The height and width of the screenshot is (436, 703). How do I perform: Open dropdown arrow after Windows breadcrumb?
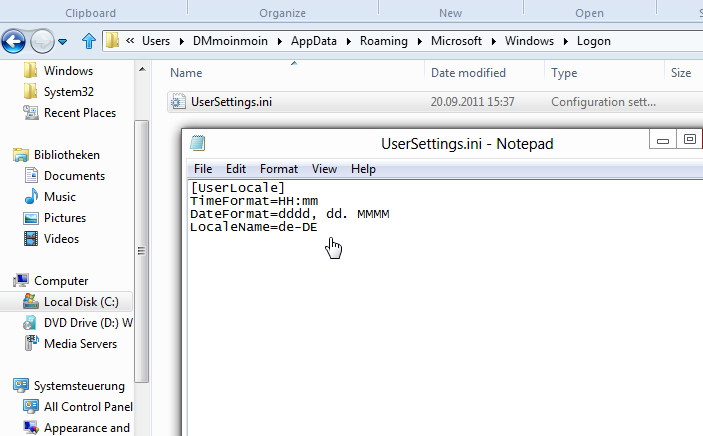coord(566,41)
